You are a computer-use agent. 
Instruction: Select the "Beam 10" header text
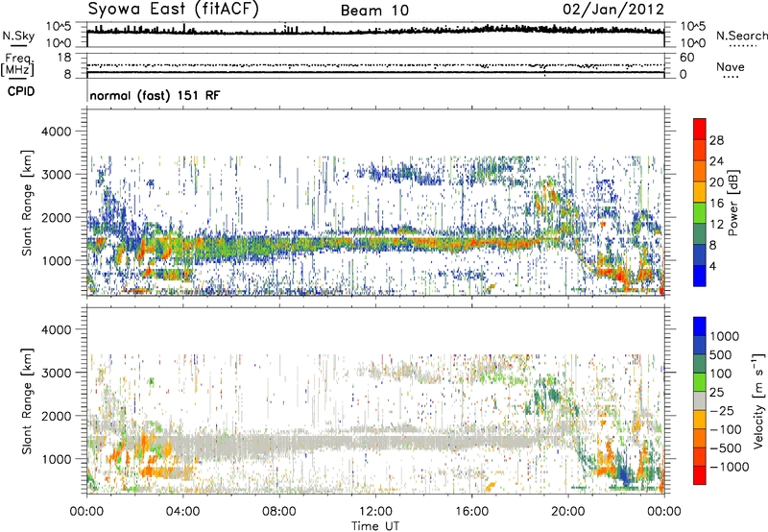(374, 11)
